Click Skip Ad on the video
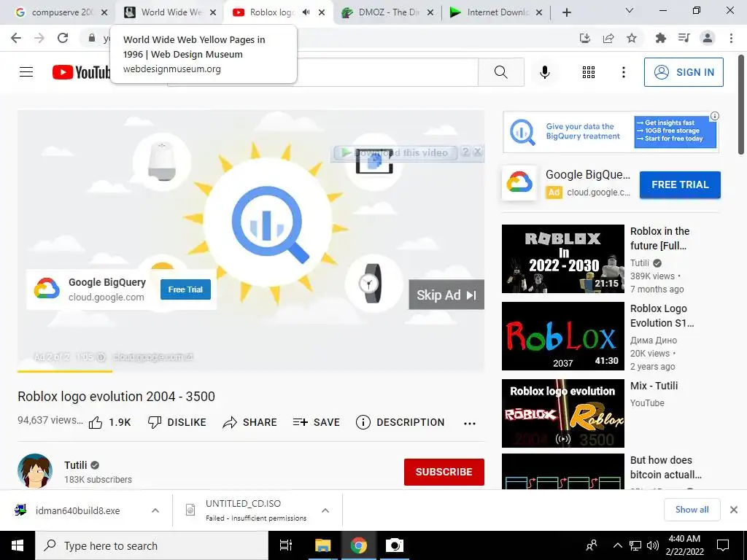 [446, 295]
